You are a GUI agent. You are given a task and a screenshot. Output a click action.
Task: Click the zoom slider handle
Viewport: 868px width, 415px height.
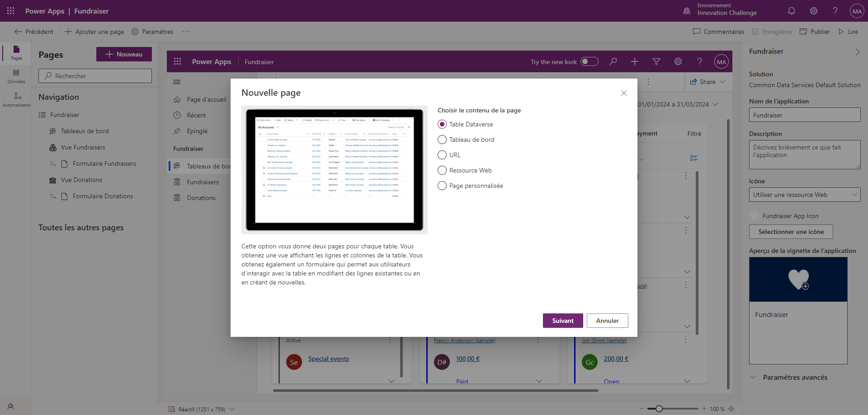[x=659, y=409]
